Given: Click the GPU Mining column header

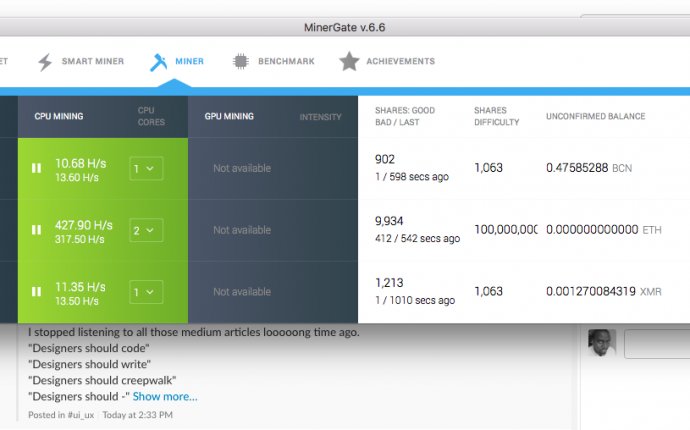Looking at the screenshot, I should [x=229, y=116].
